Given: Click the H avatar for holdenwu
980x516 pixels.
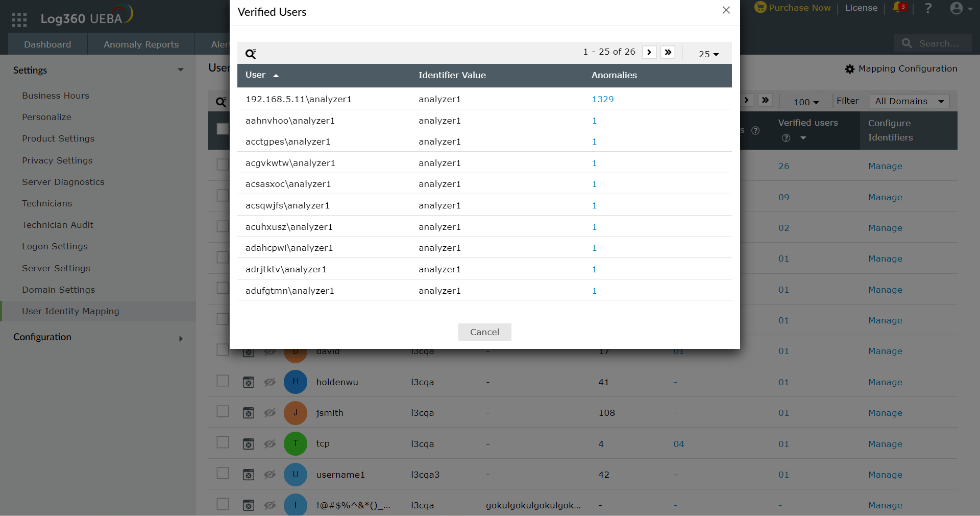Looking at the screenshot, I should point(296,382).
